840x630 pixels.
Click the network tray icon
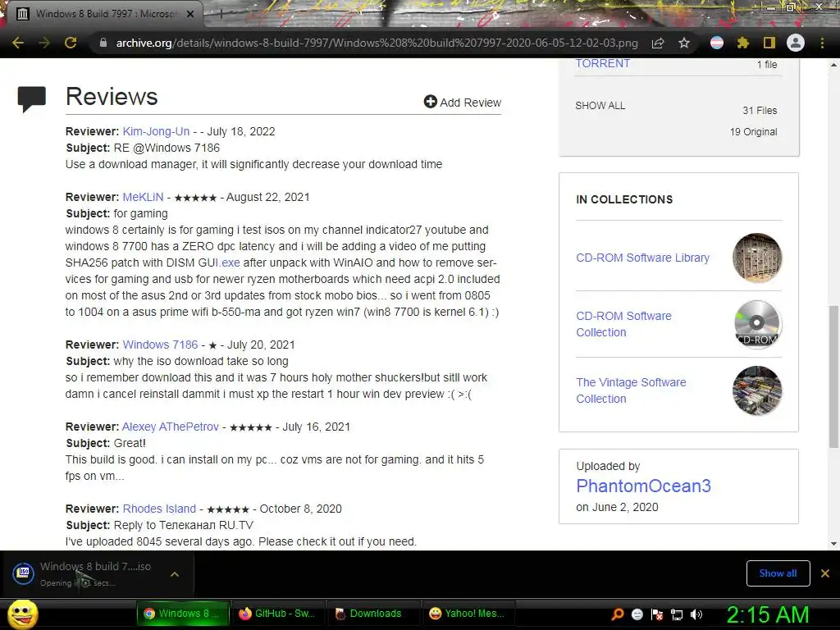tap(677, 614)
